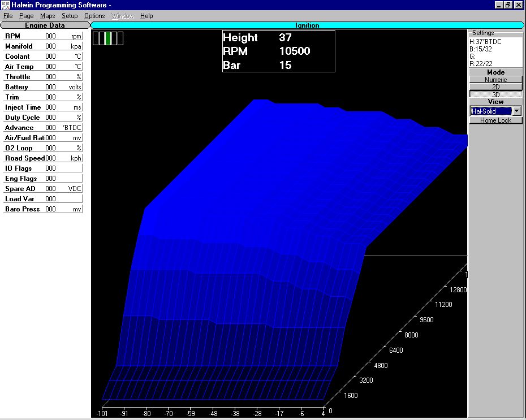
Task: Click the green highlighted indicator bar
Action: [x=108, y=38]
